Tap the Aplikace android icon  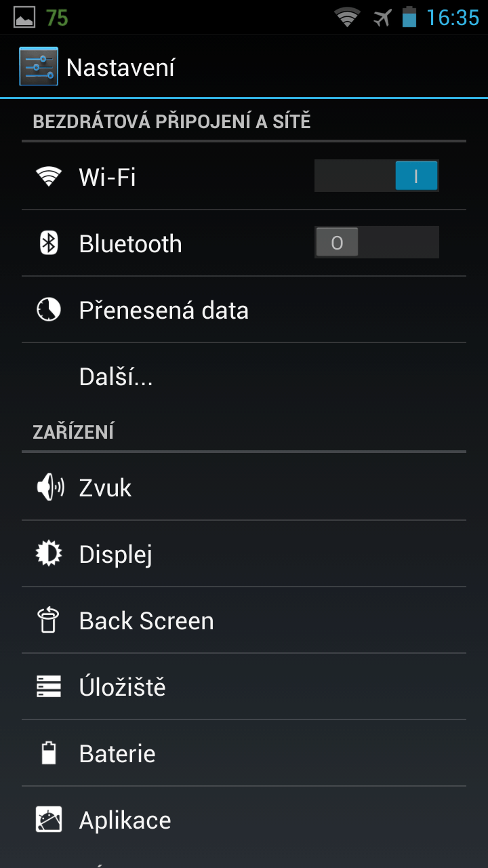(49, 820)
